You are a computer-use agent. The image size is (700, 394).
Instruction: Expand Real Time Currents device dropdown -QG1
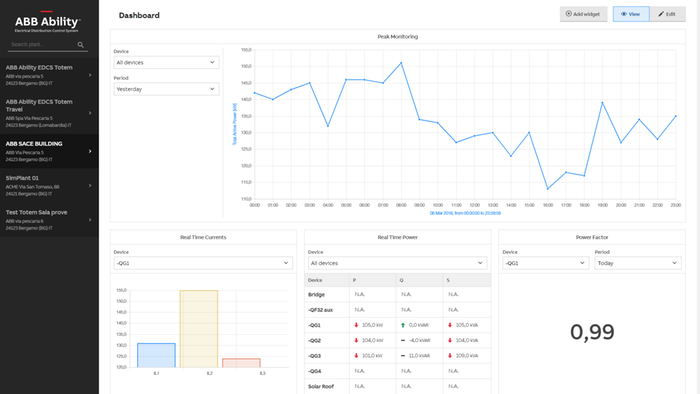[203, 263]
